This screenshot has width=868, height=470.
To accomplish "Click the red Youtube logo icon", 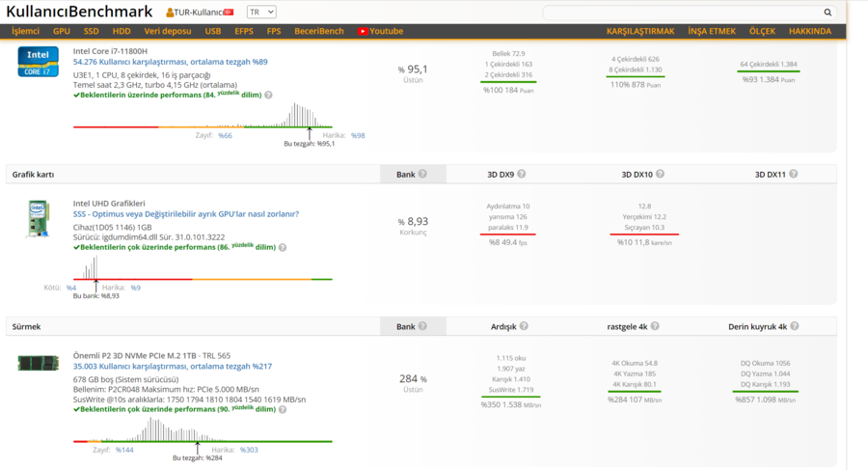I will [363, 32].
